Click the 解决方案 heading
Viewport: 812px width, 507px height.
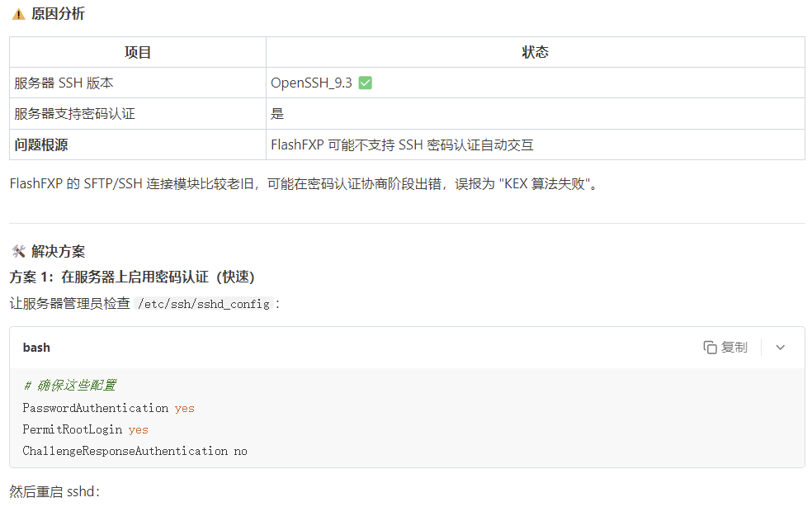point(58,251)
